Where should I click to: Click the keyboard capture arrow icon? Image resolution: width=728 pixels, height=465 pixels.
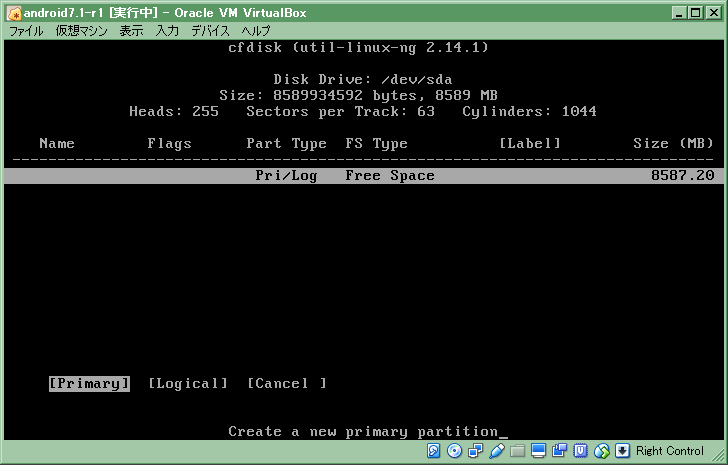click(x=622, y=451)
